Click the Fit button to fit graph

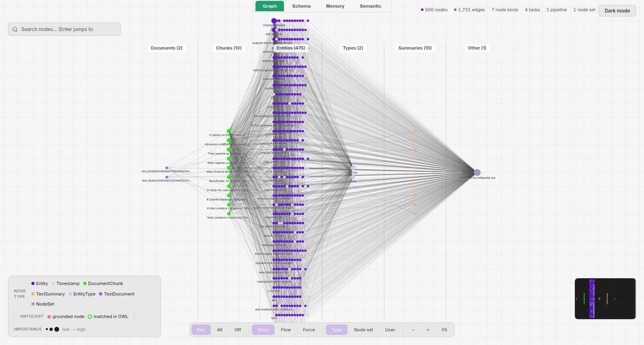click(444, 330)
